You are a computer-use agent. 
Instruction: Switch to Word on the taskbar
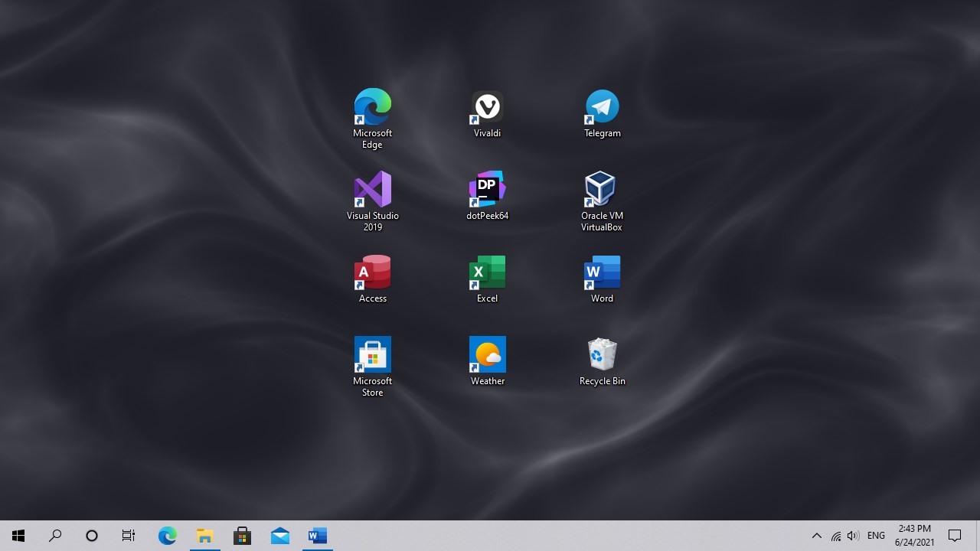point(317,536)
